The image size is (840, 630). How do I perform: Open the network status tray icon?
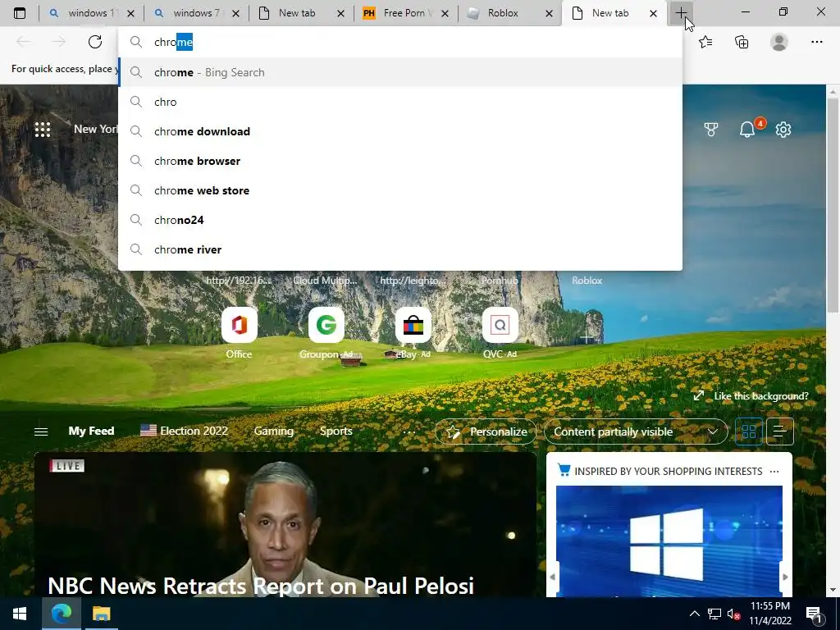pyautogui.click(x=714, y=614)
